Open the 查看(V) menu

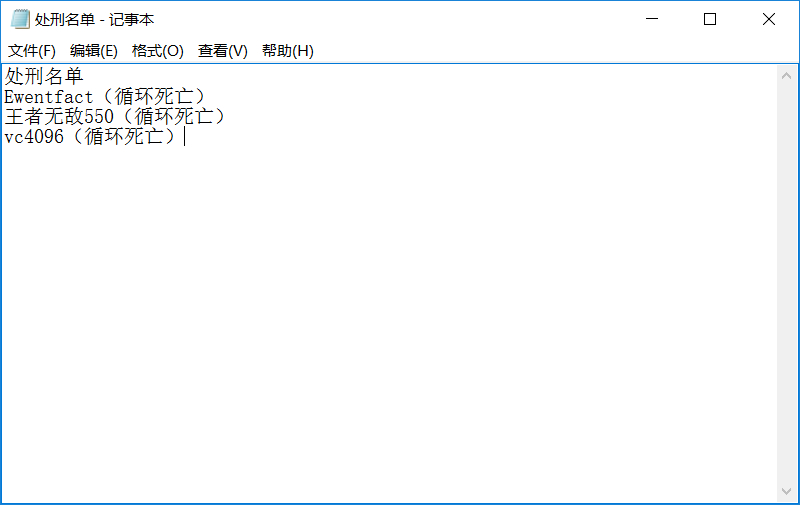(x=222, y=51)
